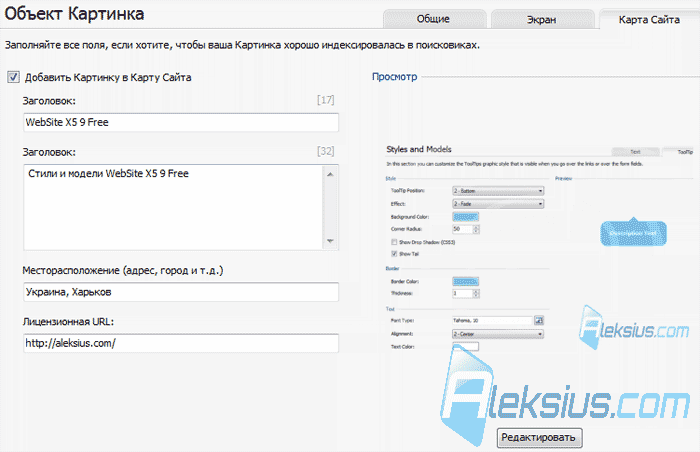Switch to the Общие tab

(x=434, y=19)
